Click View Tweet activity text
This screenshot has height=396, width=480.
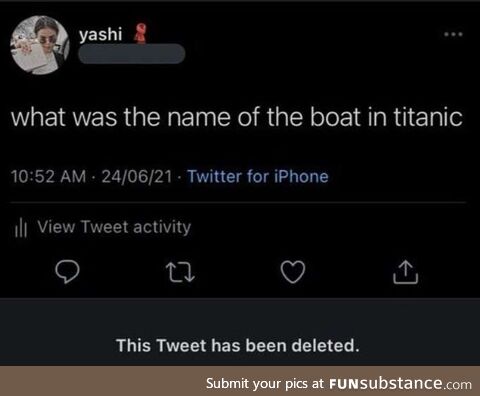click(x=114, y=227)
